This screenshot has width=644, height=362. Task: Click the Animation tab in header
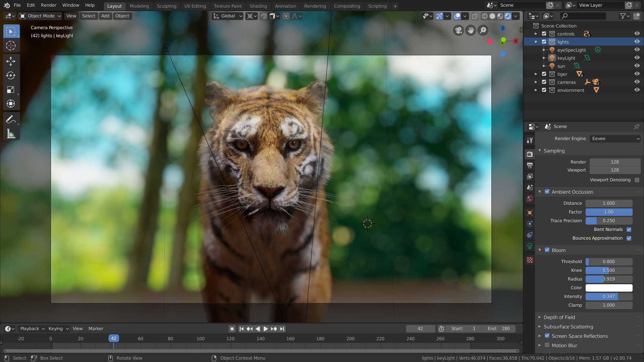[285, 6]
